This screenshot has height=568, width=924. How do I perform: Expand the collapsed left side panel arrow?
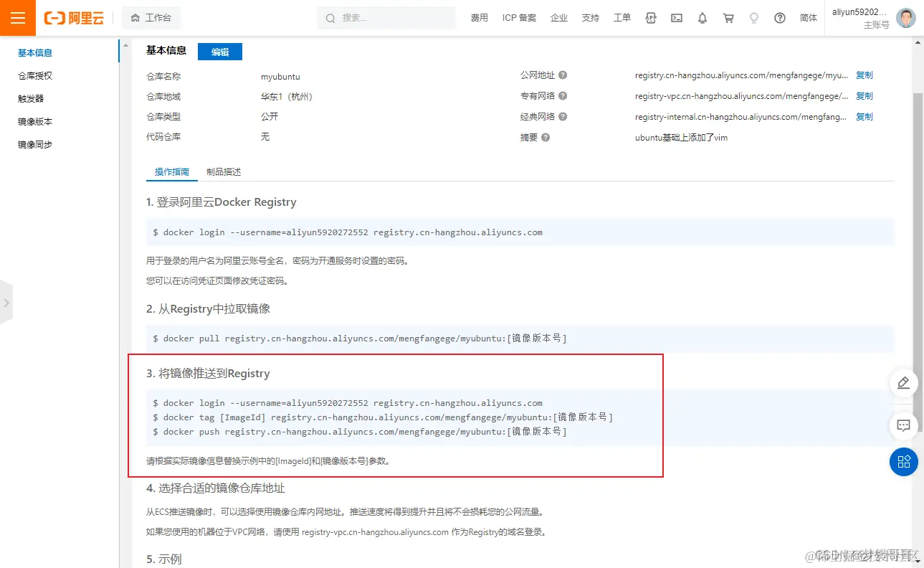(6, 303)
